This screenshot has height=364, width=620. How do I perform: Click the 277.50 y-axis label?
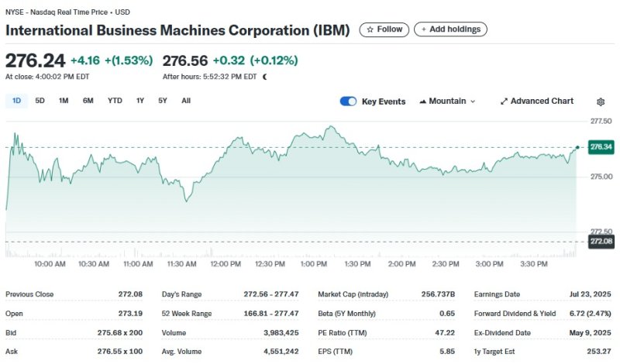click(601, 121)
